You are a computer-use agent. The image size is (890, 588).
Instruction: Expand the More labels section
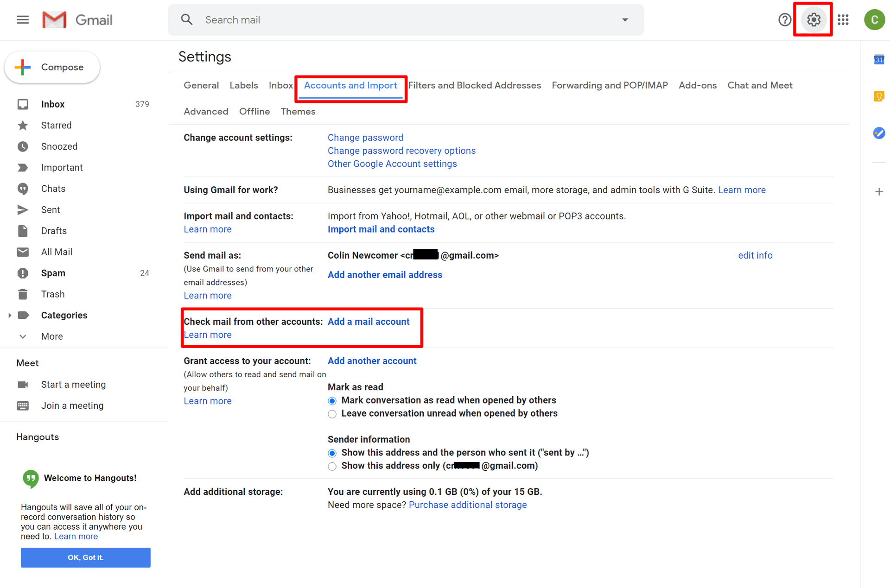(x=52, y=337)
